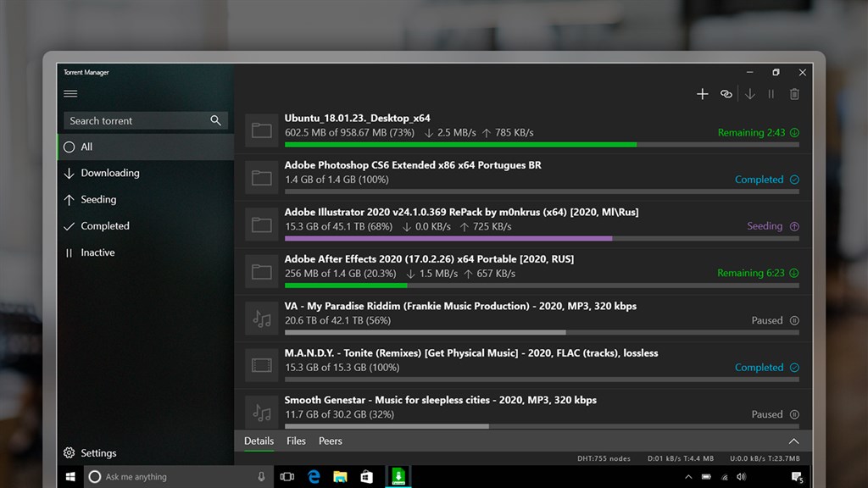Filter by Seeding torrents
Image resolution: width=868 pixels, height=488 pixels.
146,200
